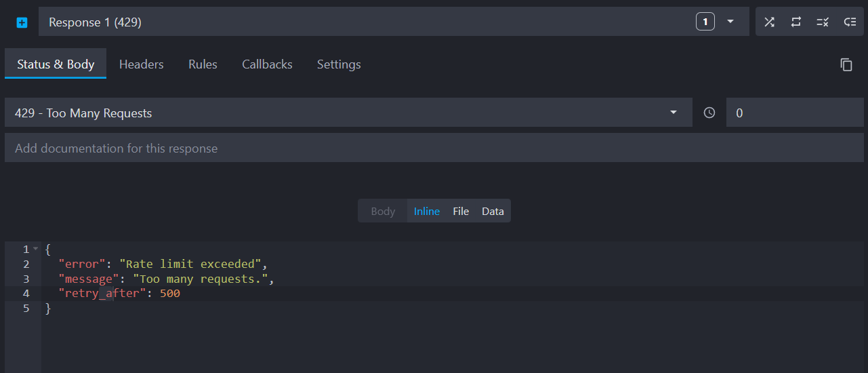The width and height of the screenshot is (868, 373).
Task: Click the latency field showing 0
Action: [x=793, y=113]
